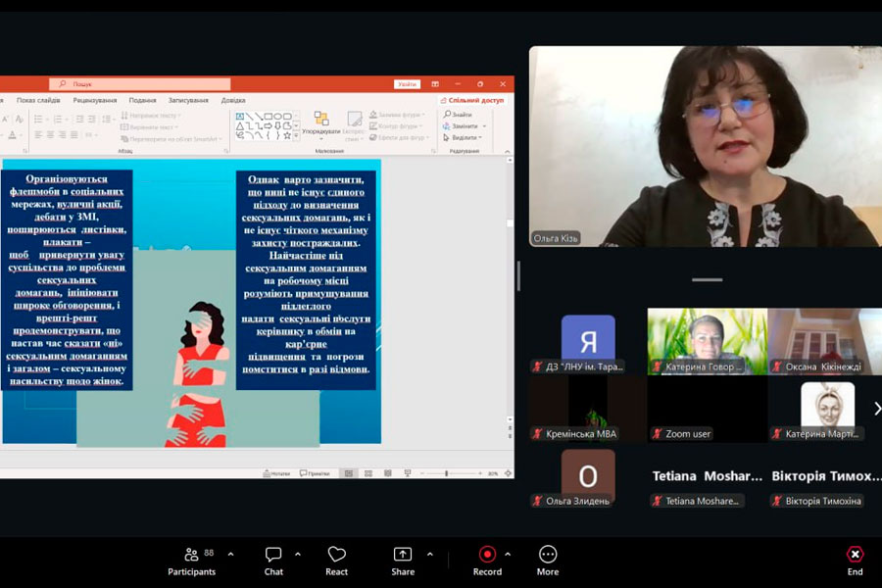The height and width of the screenshot is (588, 882).
Task: Open the Подання ribbon tab
Action: [142, 100]
